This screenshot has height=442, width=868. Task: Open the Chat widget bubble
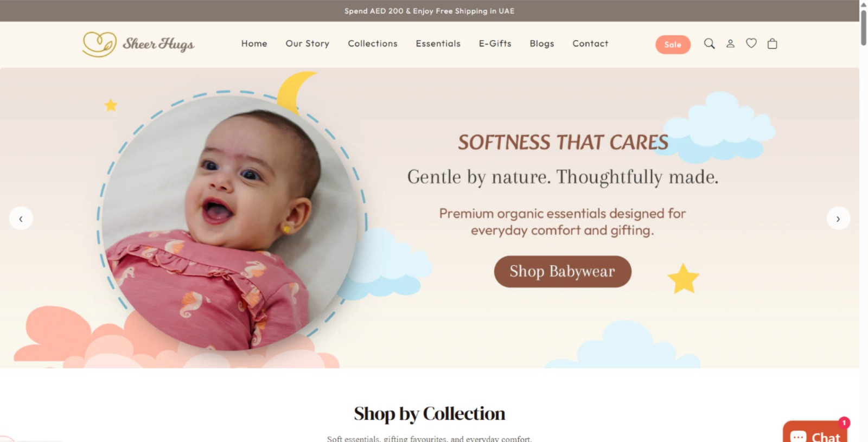815,432
